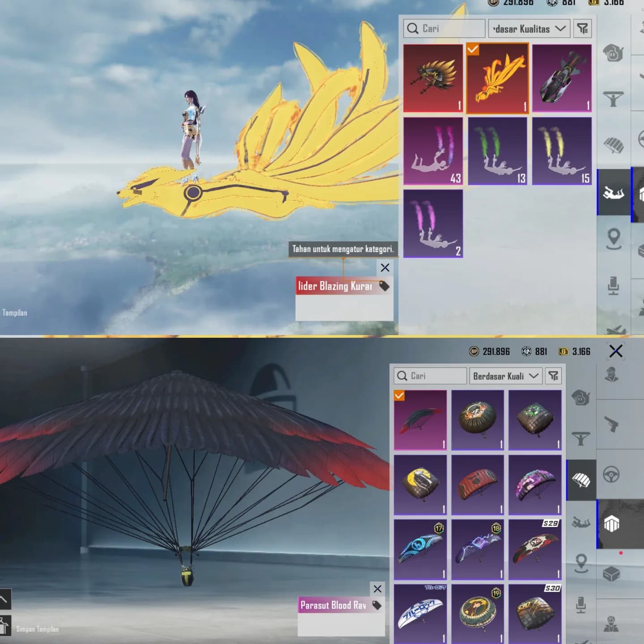Expand the 'Berdasar Kuali' sort dropdown
The width and height of the screenshot is (644, 644).
pos(506,376)
